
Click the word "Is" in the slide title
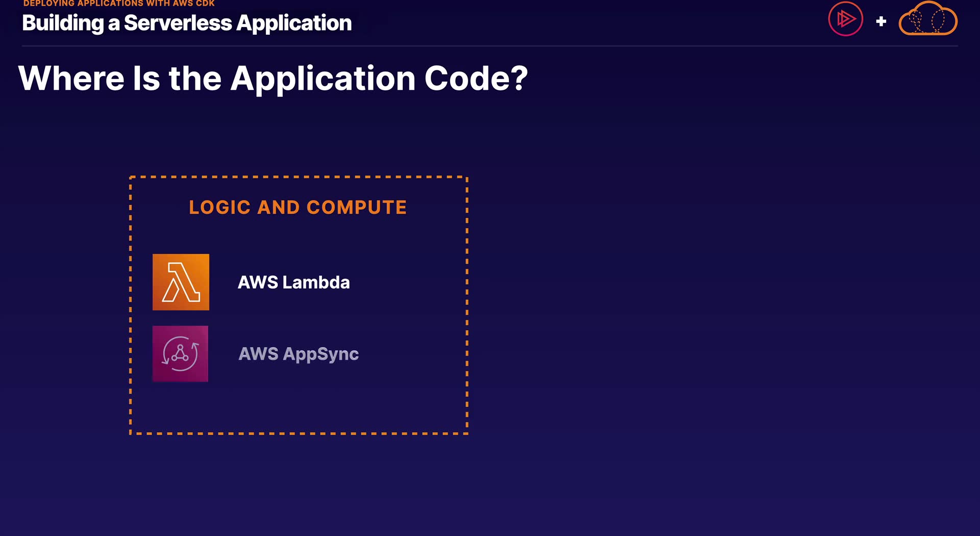tap(146, 79)
